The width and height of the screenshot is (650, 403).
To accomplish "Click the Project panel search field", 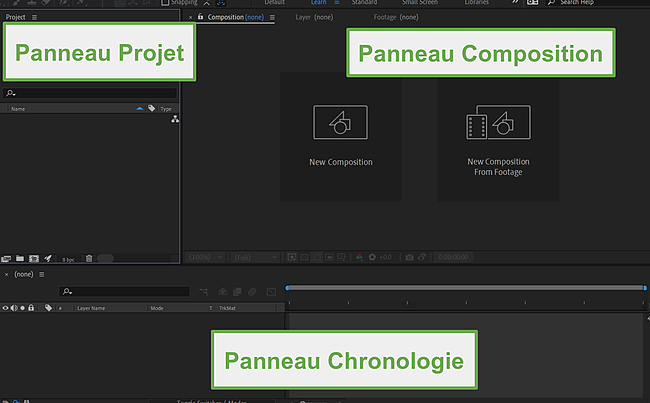I will tap(90, 93).
